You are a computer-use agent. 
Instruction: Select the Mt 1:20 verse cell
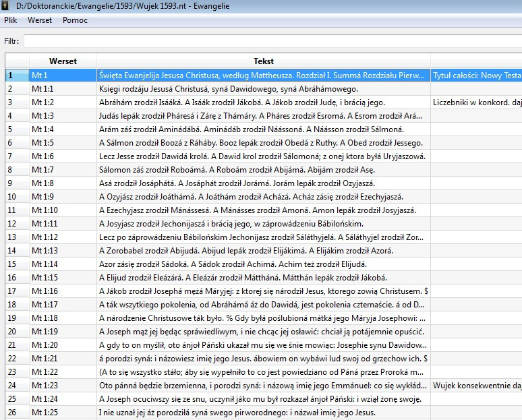[x=63, y=344]
